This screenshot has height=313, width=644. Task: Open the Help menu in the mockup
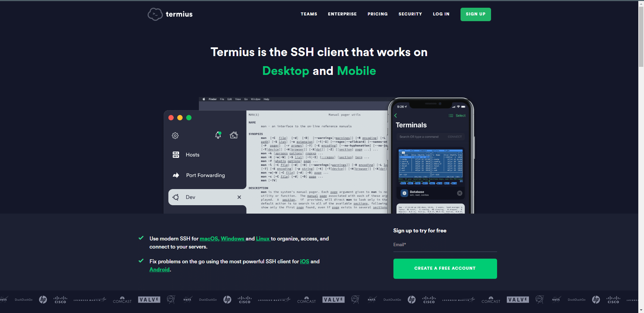(x=266, y=99)
